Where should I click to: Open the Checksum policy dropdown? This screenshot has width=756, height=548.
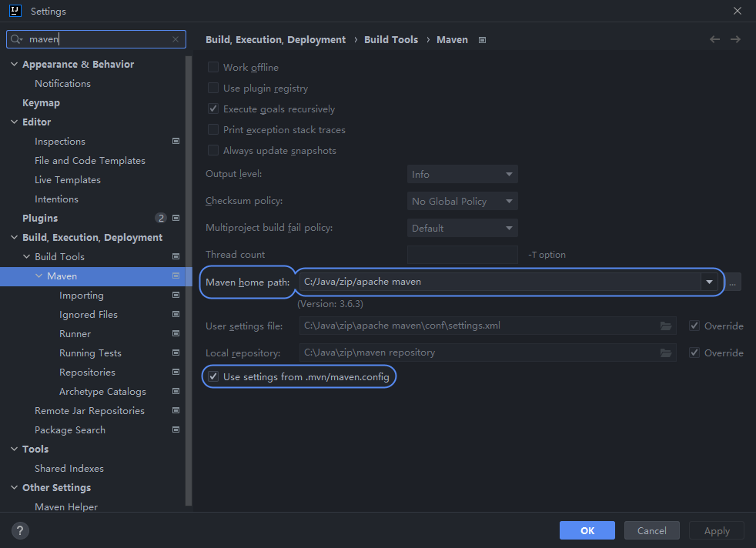coord(462,201)
